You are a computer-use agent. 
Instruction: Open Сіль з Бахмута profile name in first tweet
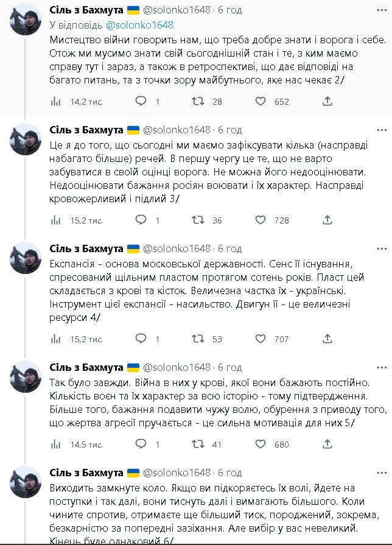[x=87, y=10]
